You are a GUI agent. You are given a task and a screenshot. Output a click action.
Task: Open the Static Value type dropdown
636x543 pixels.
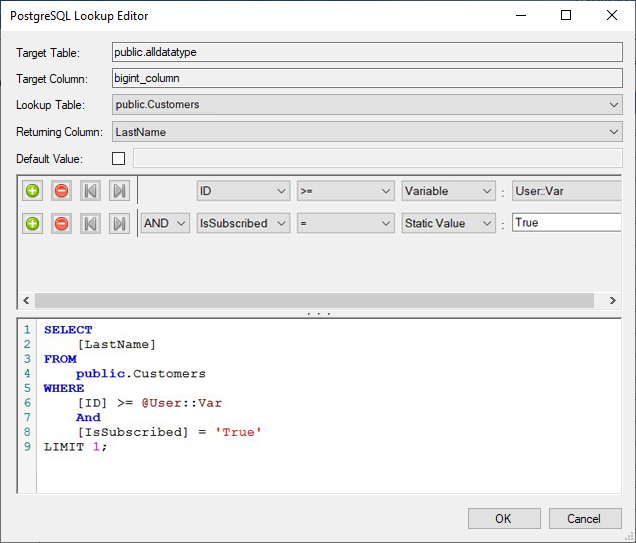pos(448,223)
